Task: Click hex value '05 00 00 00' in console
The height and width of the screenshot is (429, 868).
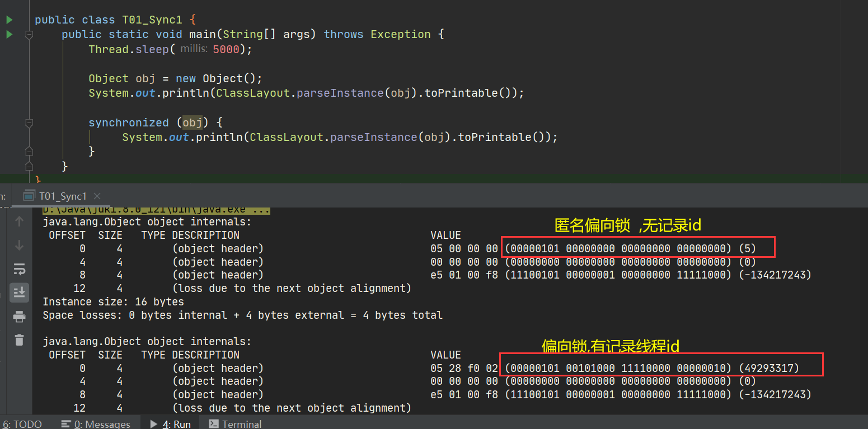Action: pos(464,248)
